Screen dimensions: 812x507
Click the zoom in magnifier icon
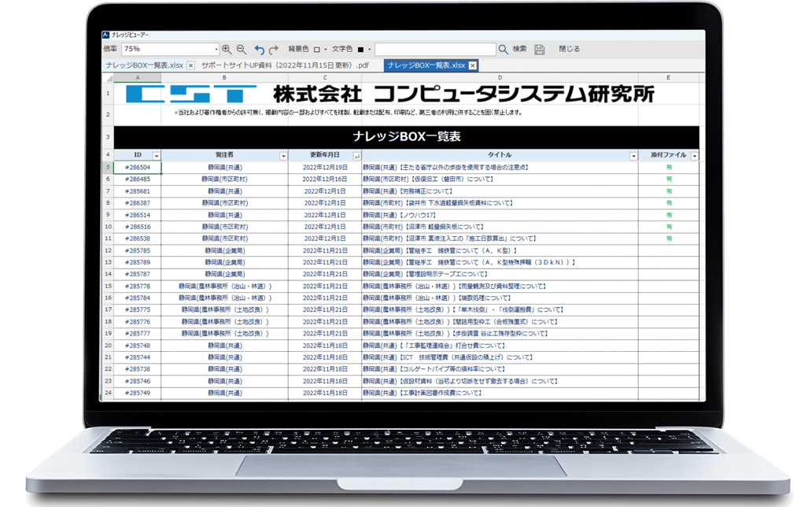click(227, 49)
